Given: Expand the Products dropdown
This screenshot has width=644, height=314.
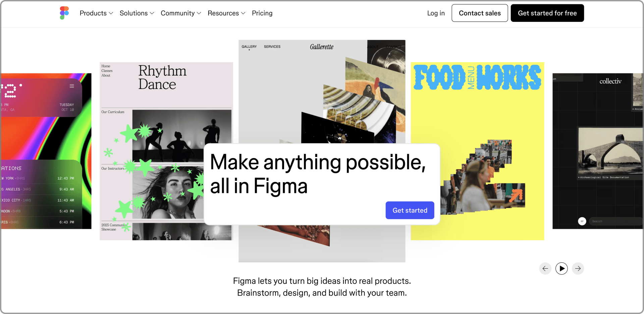Looking at the screenshot, I should 96,13.
